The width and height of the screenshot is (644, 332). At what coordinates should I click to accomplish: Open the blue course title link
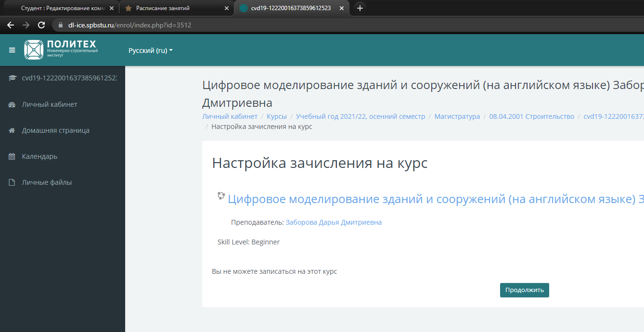pyautogui.click(x=436, y=199)
